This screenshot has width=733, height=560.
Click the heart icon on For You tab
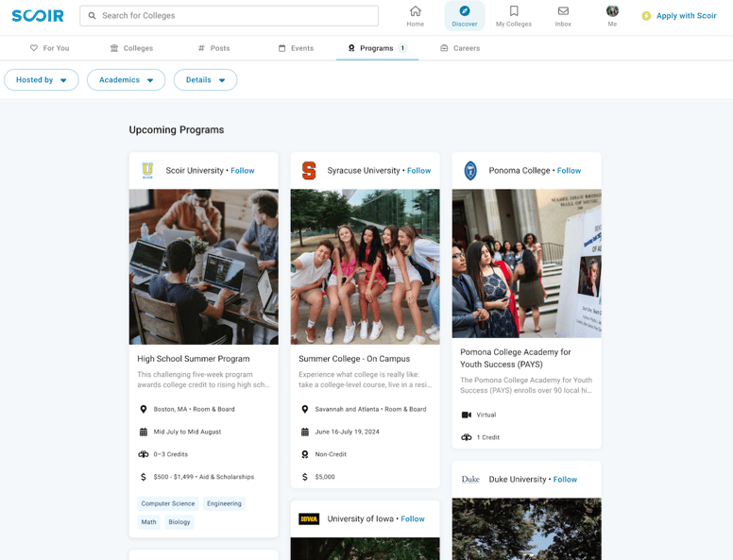[x=34, y=47]
